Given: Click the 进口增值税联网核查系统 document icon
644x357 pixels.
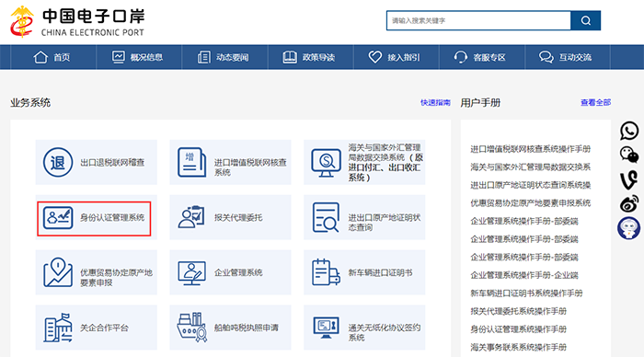Looking at the screenshot, I should 191,162.
